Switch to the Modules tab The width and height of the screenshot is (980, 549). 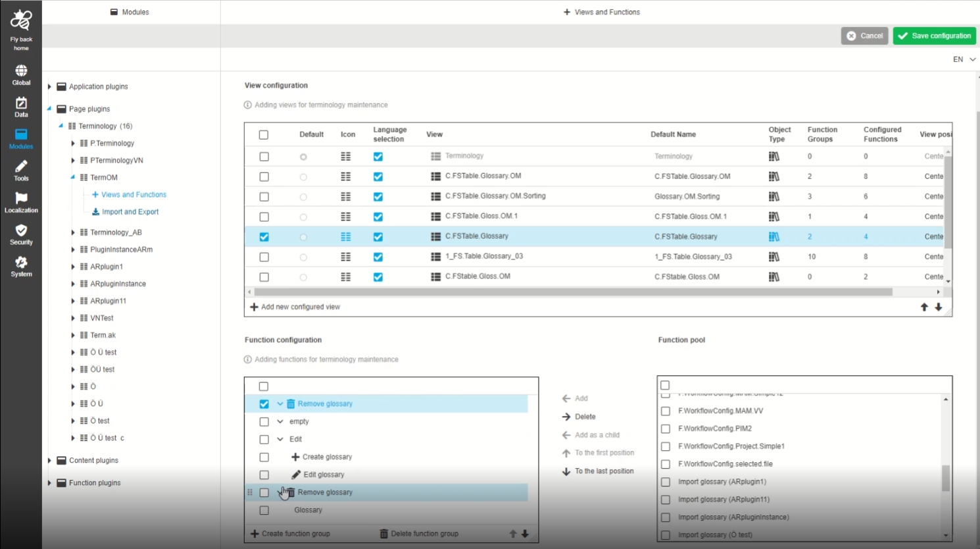(130, 12)
